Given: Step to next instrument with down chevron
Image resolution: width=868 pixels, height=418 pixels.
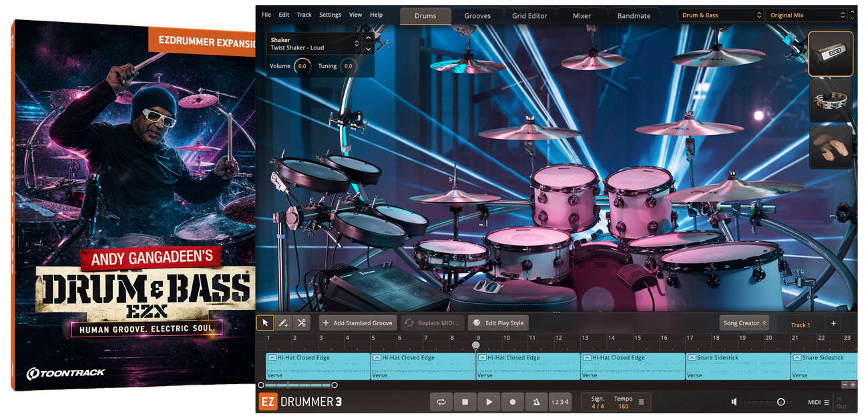Looking at the screenshot, I should click(368, 49).
